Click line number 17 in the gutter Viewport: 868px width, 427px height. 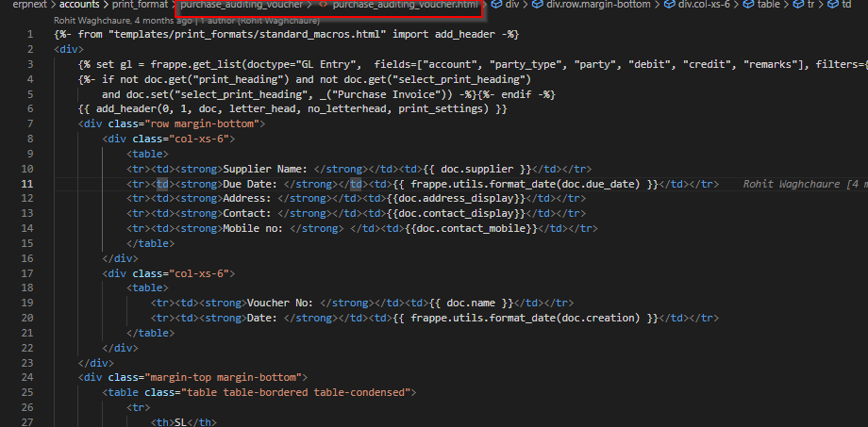pos(27,273)
